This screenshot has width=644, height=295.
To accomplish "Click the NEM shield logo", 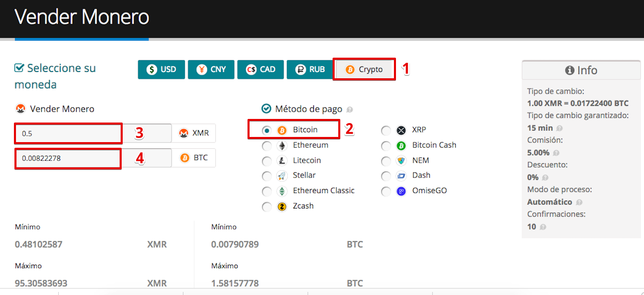I will tap(402, 161).
